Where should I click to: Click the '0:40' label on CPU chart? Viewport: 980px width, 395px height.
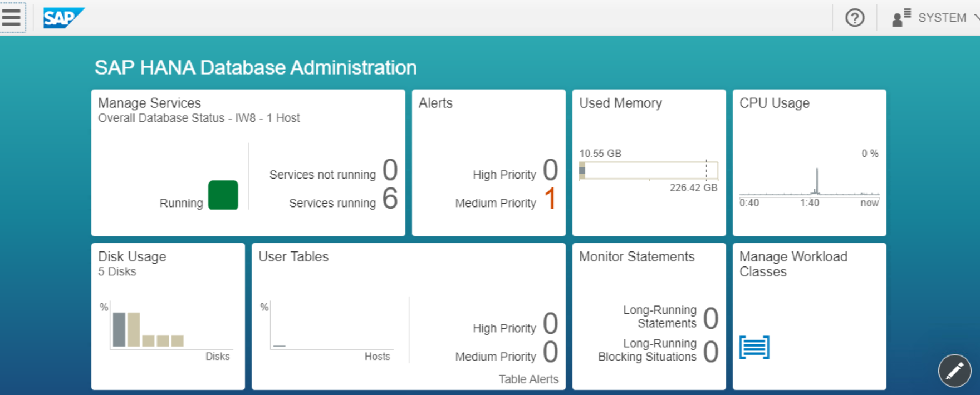tap(749, 203)
